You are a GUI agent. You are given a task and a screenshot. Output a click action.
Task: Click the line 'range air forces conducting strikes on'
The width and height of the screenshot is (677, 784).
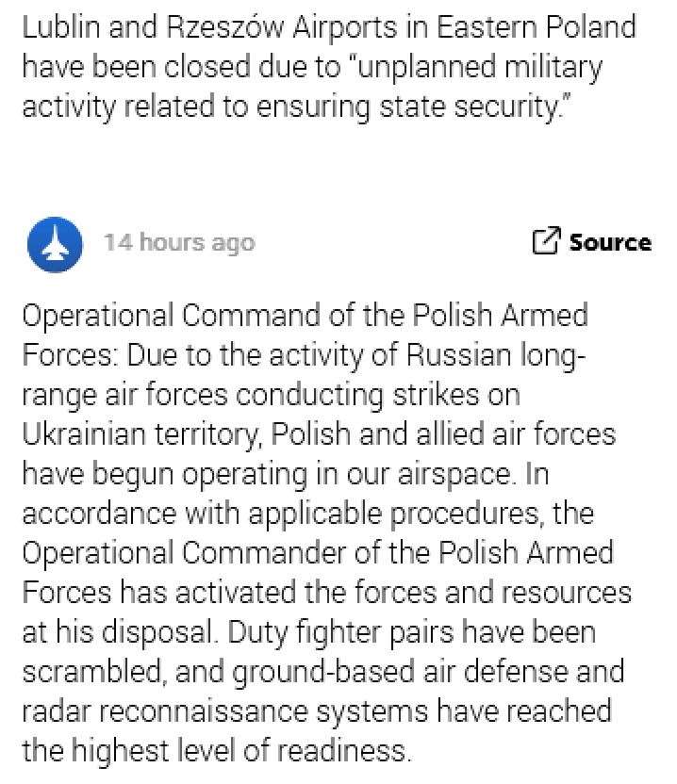(x=272, y=396)
